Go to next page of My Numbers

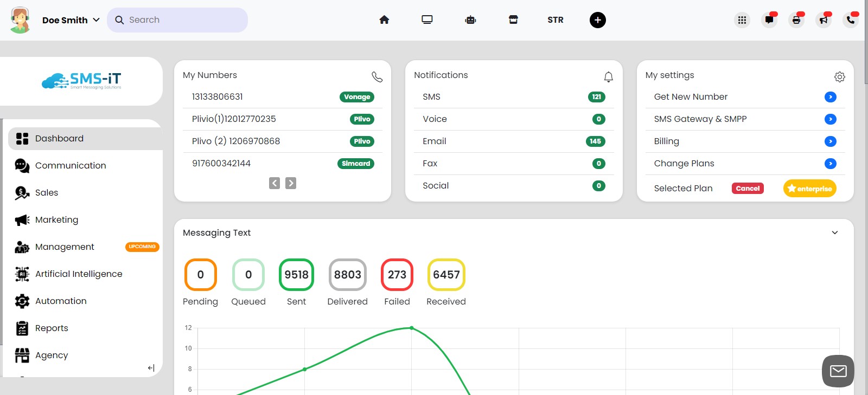(291, 183)
